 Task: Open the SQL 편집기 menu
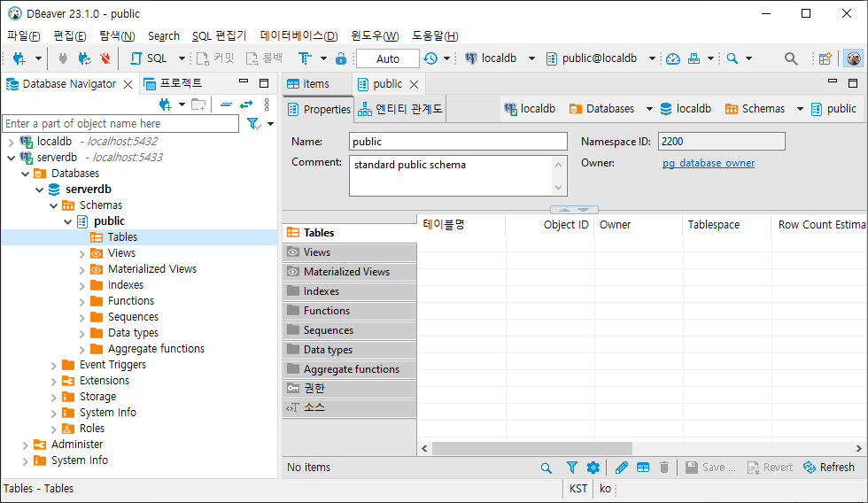[x=220, y=36]
